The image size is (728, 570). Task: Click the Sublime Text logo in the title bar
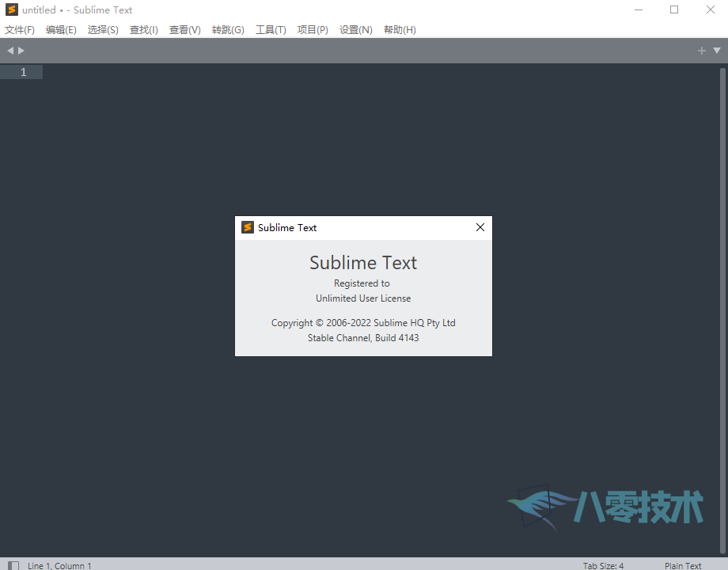pyautogui.click(x=12, y=10)
